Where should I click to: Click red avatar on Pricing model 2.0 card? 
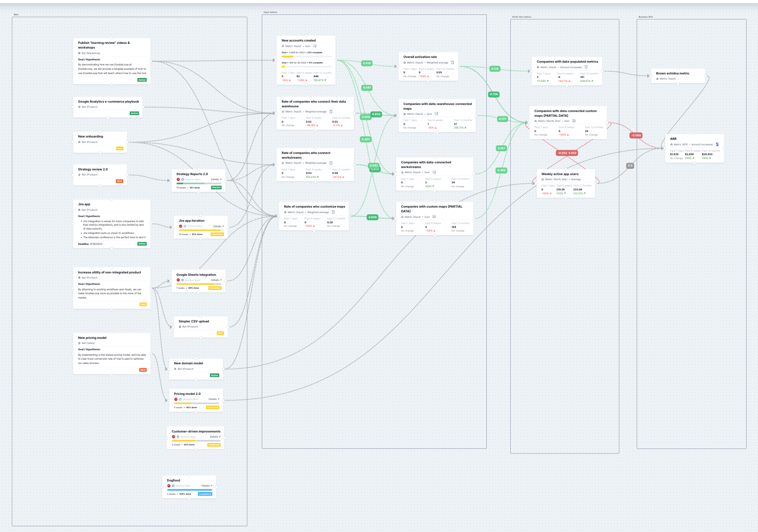point(176,399)
